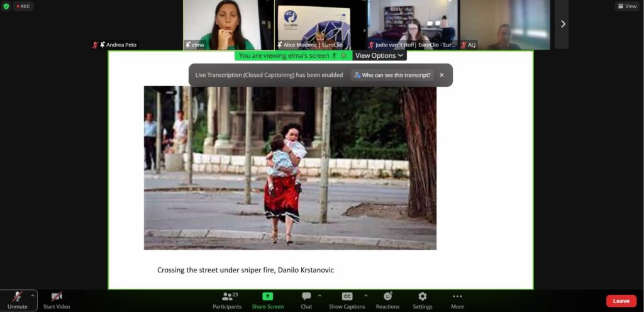This screenshot has height=312, width=644.
Task: Start Video camera toggle
Action: point(57,299)
